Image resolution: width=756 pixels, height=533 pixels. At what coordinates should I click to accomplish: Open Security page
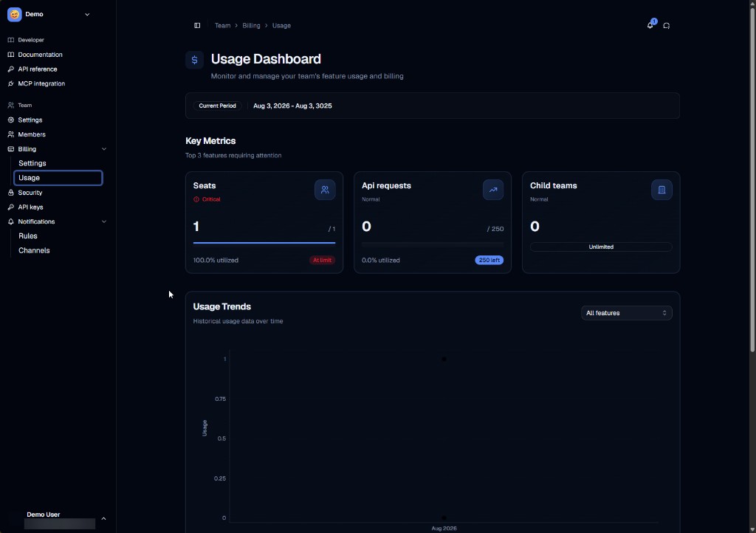click(x=30, y=192)
